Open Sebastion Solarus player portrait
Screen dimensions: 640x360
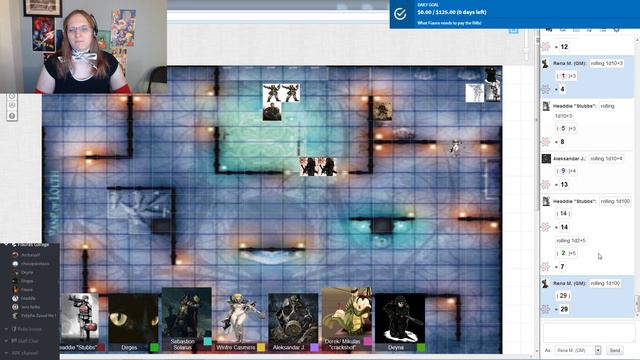pyautogui.click(x=187, y=313)
